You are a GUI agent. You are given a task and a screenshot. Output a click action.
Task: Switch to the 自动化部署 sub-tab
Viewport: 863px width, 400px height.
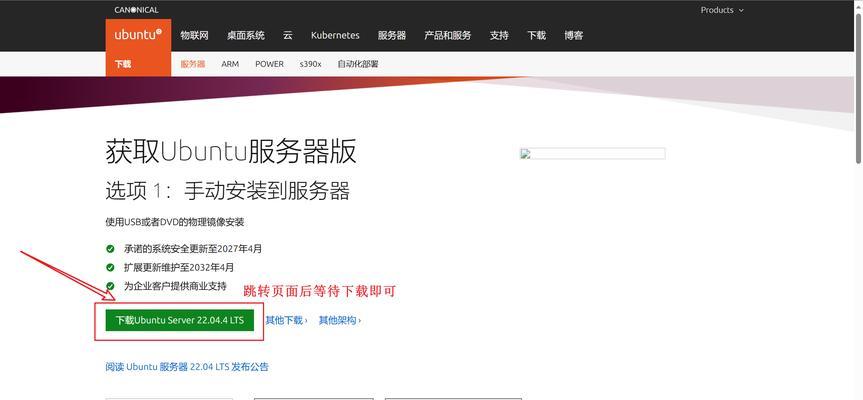358,64
